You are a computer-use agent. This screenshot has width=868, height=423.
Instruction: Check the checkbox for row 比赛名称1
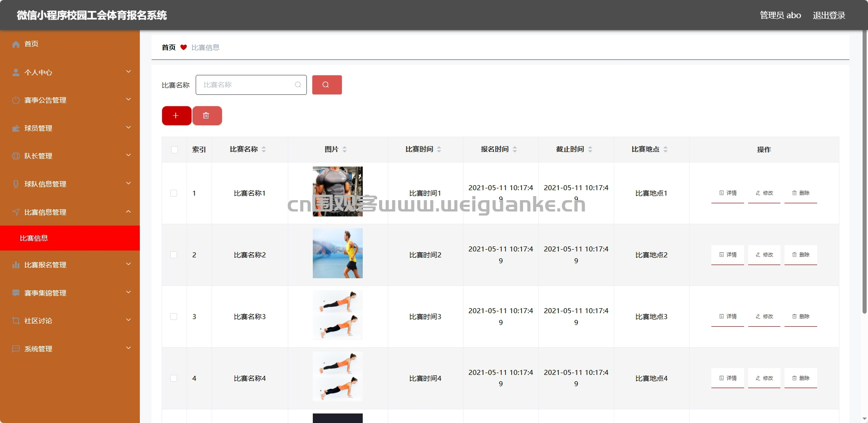[174, 193]
